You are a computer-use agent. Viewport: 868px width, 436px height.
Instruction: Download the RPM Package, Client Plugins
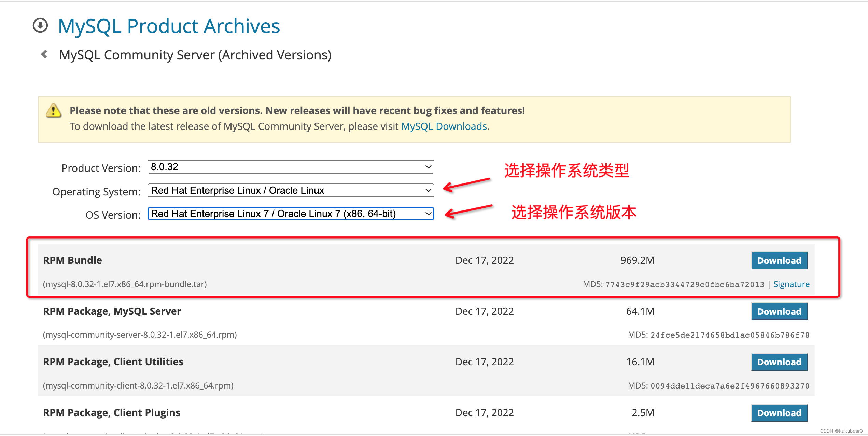coord(779,413)
